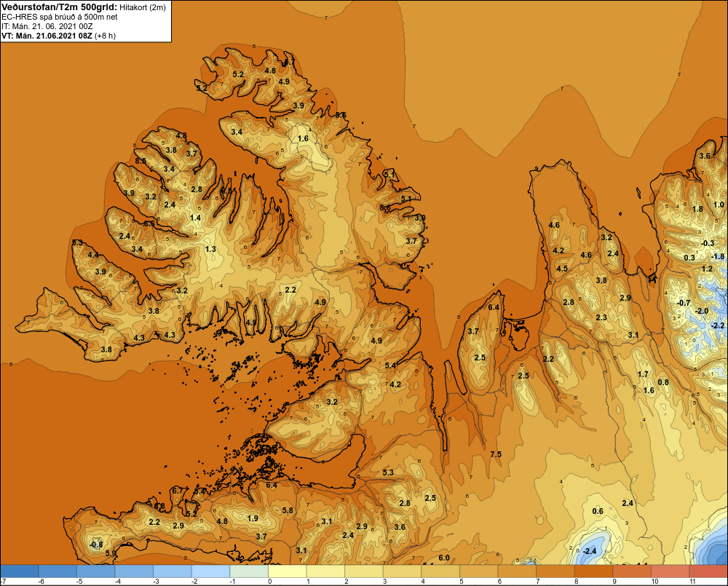Click the '-2.2' value at right edge
728x586 pixels.
pyautogui.click(x=717, y=325)
